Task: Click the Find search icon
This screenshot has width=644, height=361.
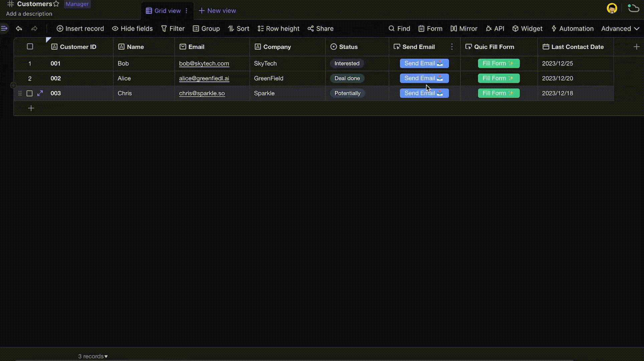Action: [x=391, y=28]
